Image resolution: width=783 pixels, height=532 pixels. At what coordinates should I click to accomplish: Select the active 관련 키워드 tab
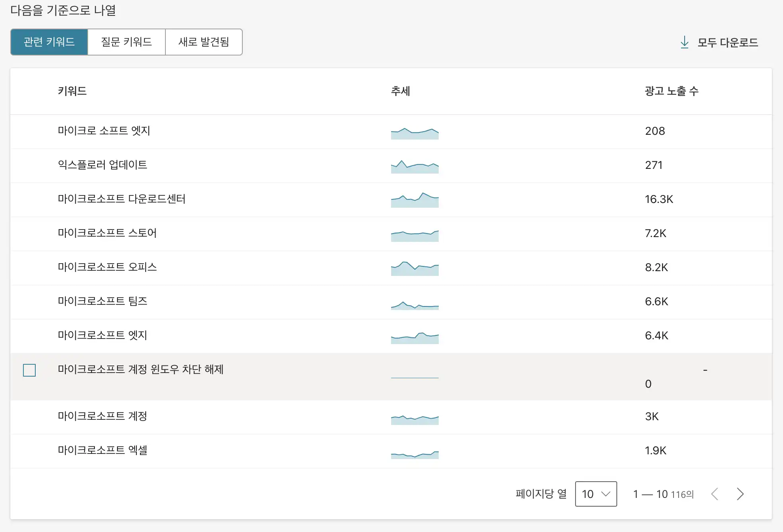[x=49, y=42]
